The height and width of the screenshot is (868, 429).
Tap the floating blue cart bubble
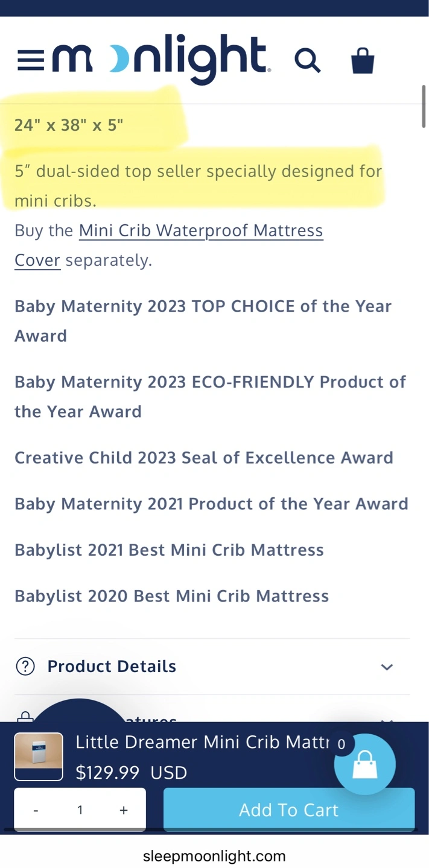point(365,766)
